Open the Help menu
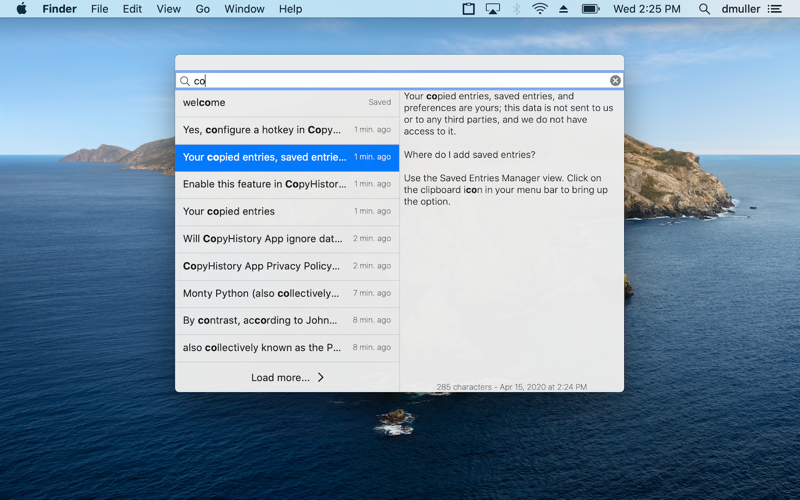 pyautogui.click(x=290, y=9)
